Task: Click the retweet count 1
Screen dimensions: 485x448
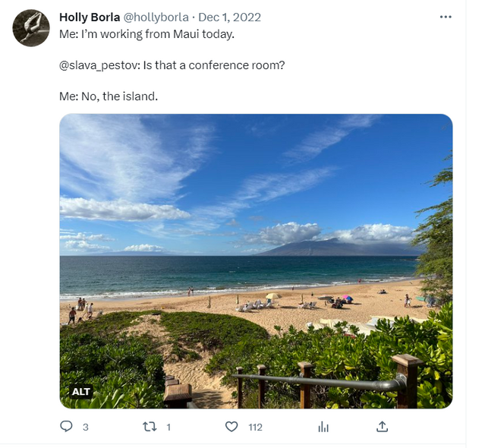Action: coord(168,427)
